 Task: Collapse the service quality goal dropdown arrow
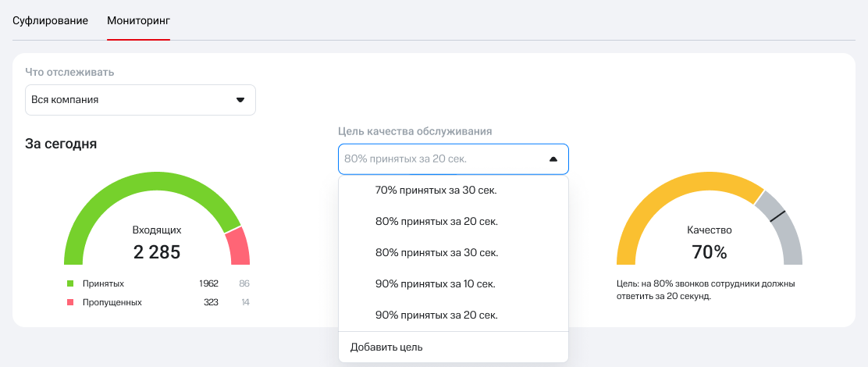click(553, 159)
